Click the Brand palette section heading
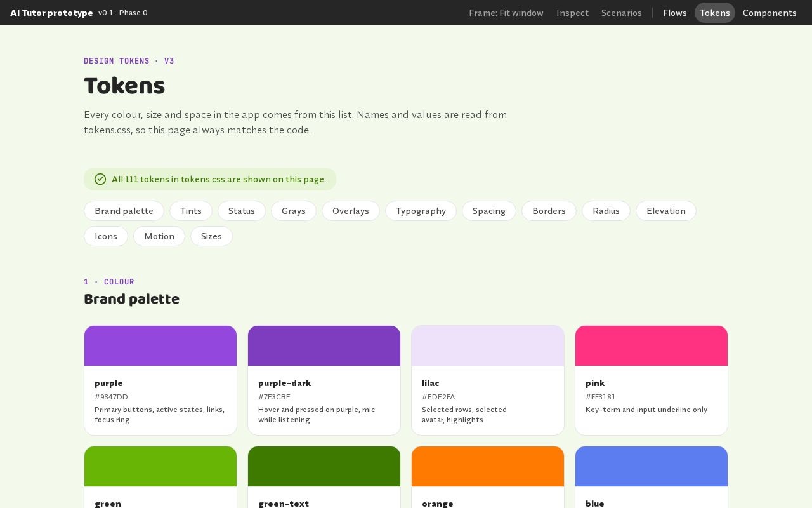812x508 pixels. point(131,299)
